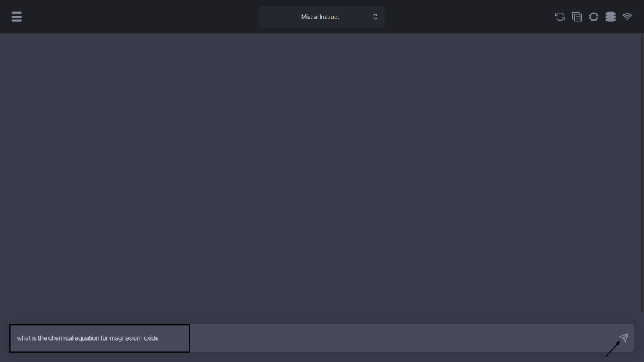This screenshot has height=362, width=644.
Task: Toggle the server connection Wi-Fi indicator
Action: 627,17
